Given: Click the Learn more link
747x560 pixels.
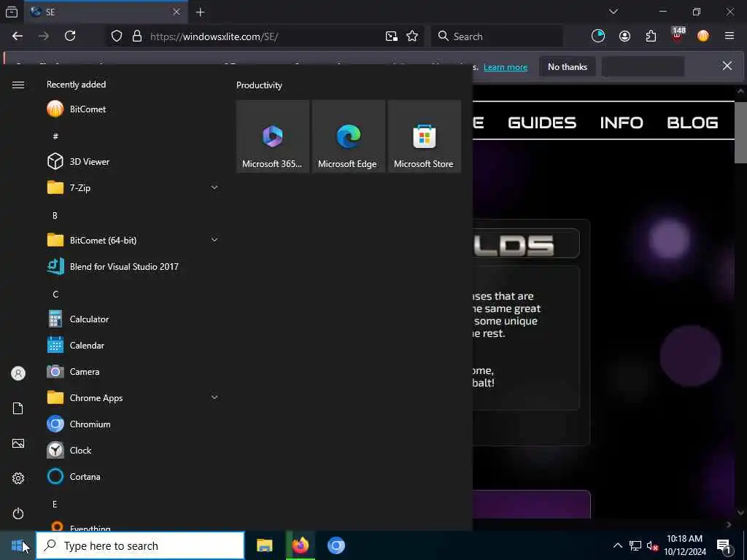Looking at the screenshot, I should (506, 67).
